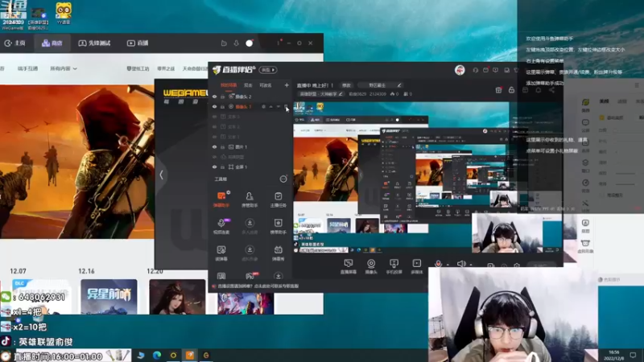Image resolution: width=644 pixels, height=362 pixels.
Task: Open the 读弹幕 tool
Action: [x=221, y=253]
